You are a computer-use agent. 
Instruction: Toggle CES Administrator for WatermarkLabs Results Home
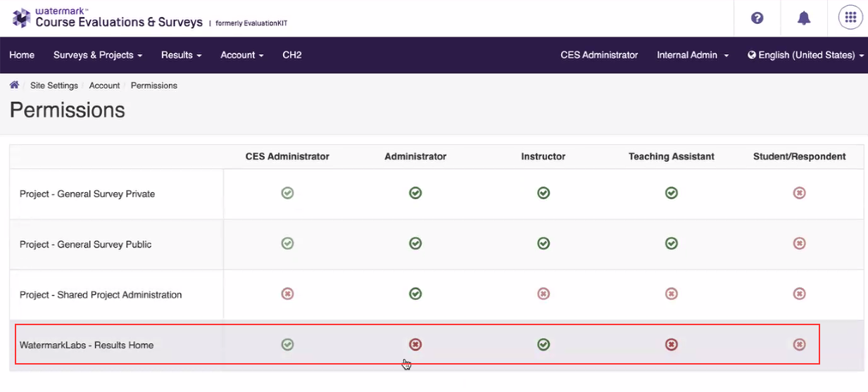pos(287,345)
